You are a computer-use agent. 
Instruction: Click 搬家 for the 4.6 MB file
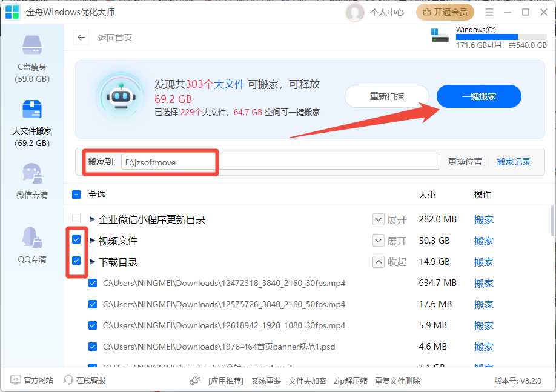click(x=484, y=347)
